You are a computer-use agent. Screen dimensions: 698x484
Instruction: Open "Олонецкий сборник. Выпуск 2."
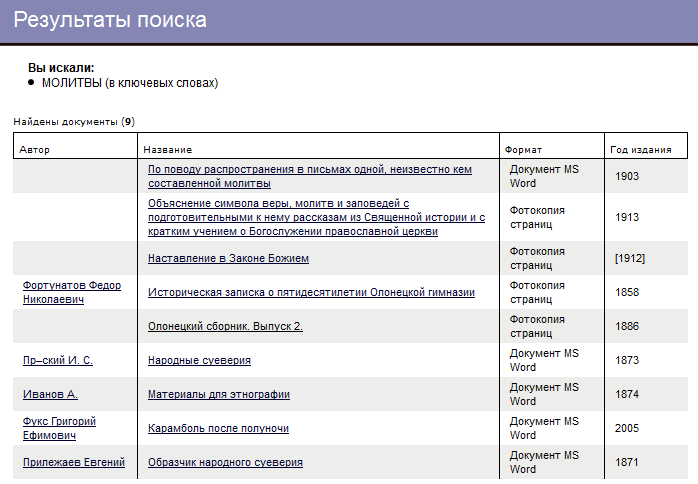pos(225,326)
